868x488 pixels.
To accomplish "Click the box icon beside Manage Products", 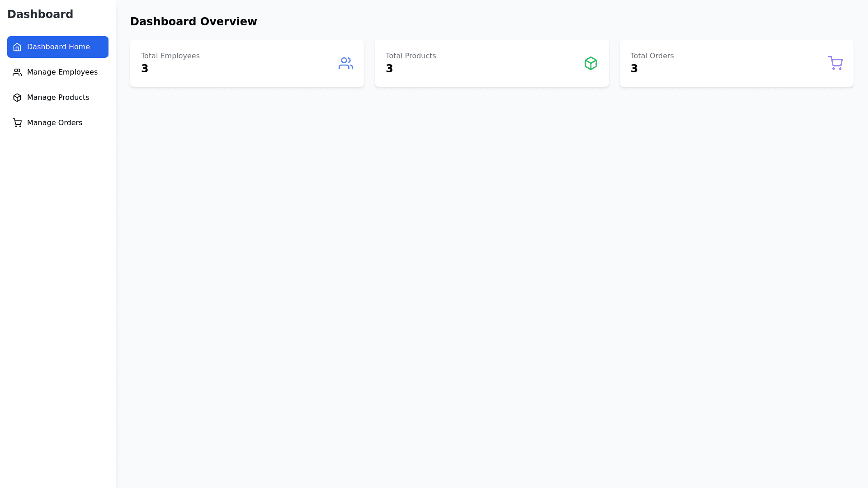I will point(17,98).
